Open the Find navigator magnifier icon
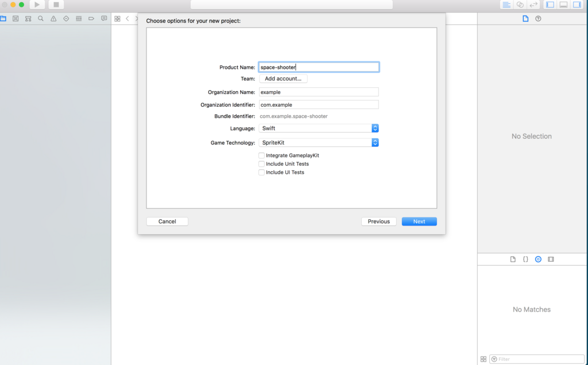 [41, 18]
